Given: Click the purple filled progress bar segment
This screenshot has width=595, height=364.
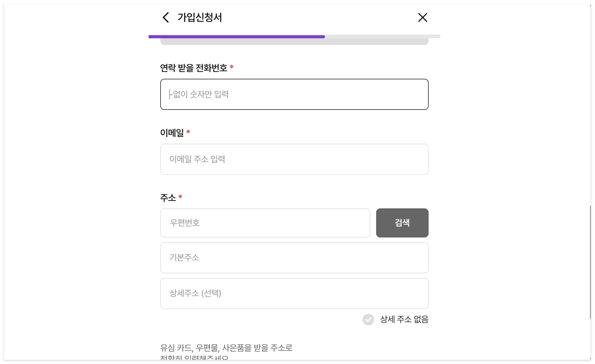Looking at the screenshot, I should pos(236,37).
